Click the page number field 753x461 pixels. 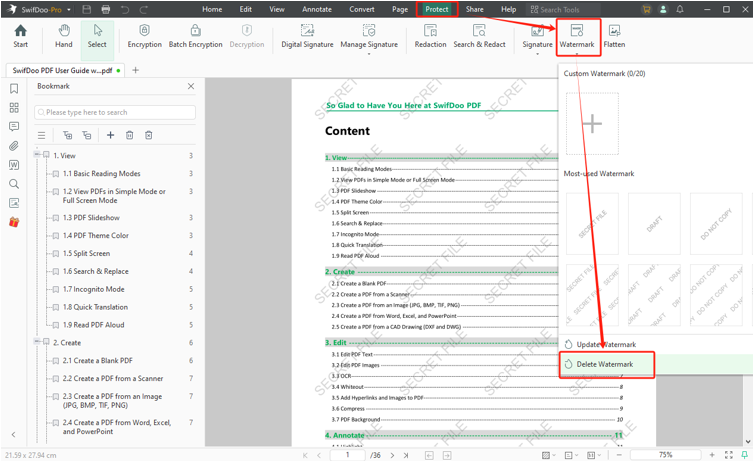[x=348, y=455]
